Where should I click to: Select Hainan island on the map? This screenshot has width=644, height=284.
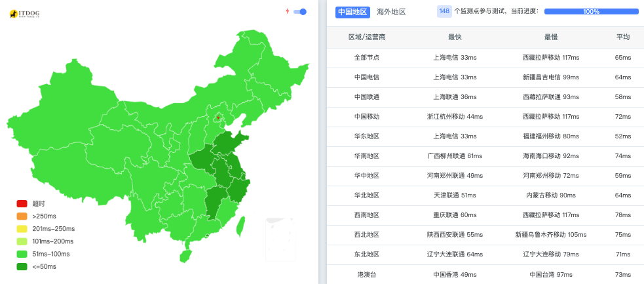186,253
